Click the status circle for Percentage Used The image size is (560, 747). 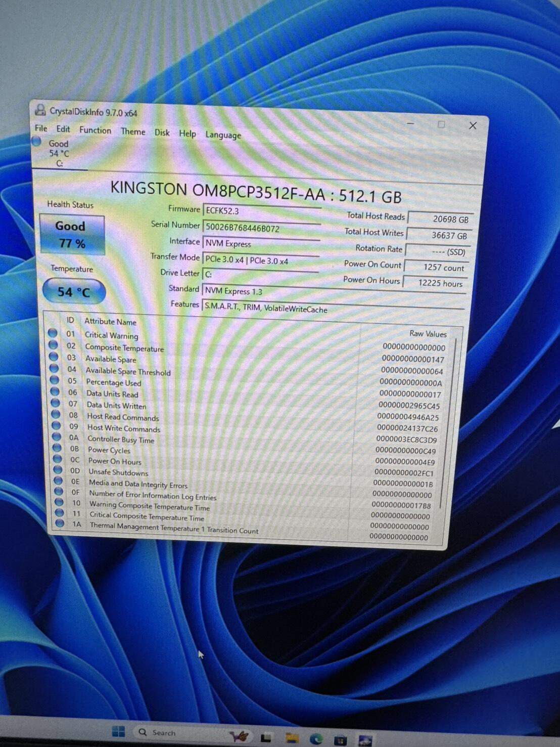55,380
